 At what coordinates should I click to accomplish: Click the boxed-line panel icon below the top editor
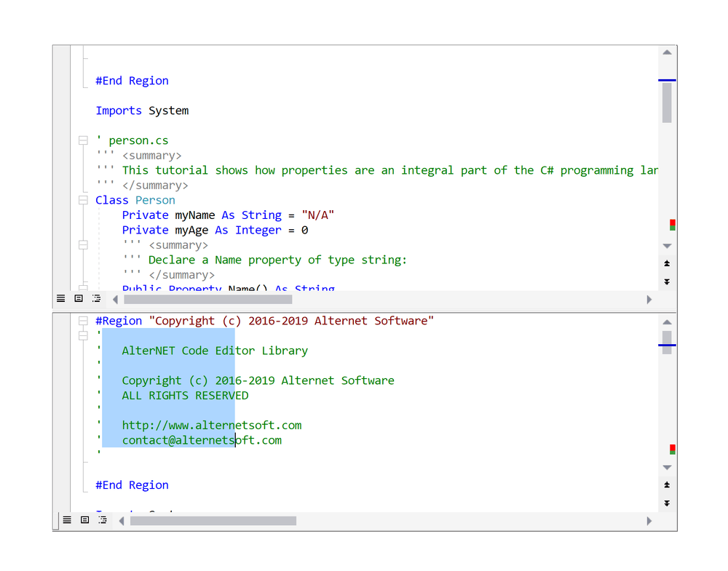tap(79, 298)
